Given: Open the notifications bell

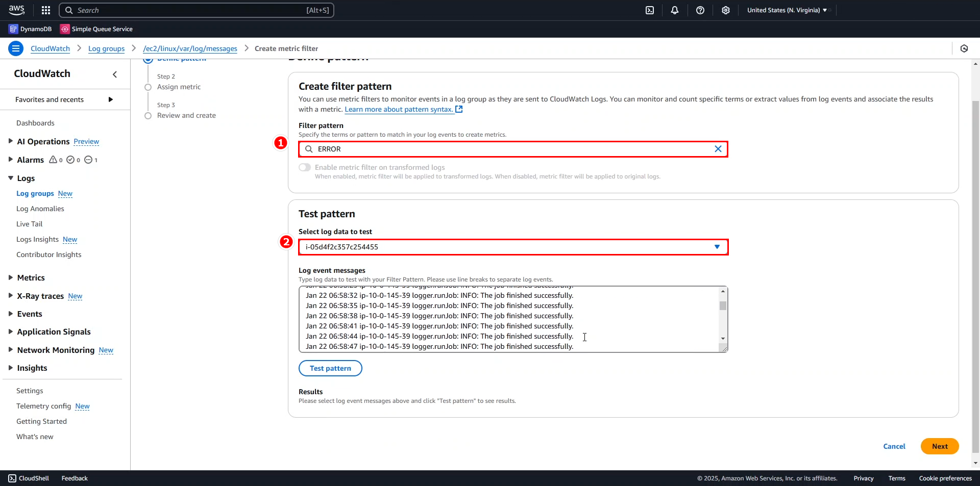Looking at the screenshot, I should click(674, 10).
